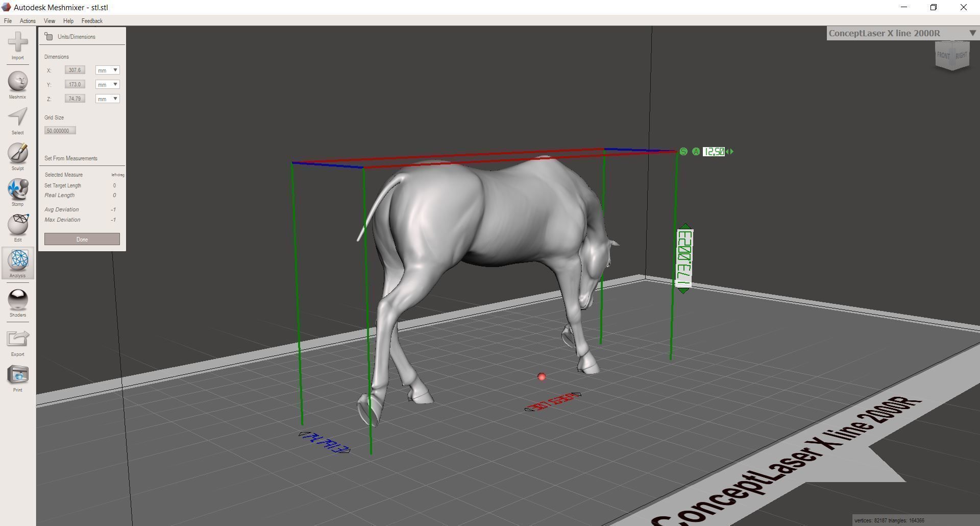Click the green S gizmo button

click(683, 152)
